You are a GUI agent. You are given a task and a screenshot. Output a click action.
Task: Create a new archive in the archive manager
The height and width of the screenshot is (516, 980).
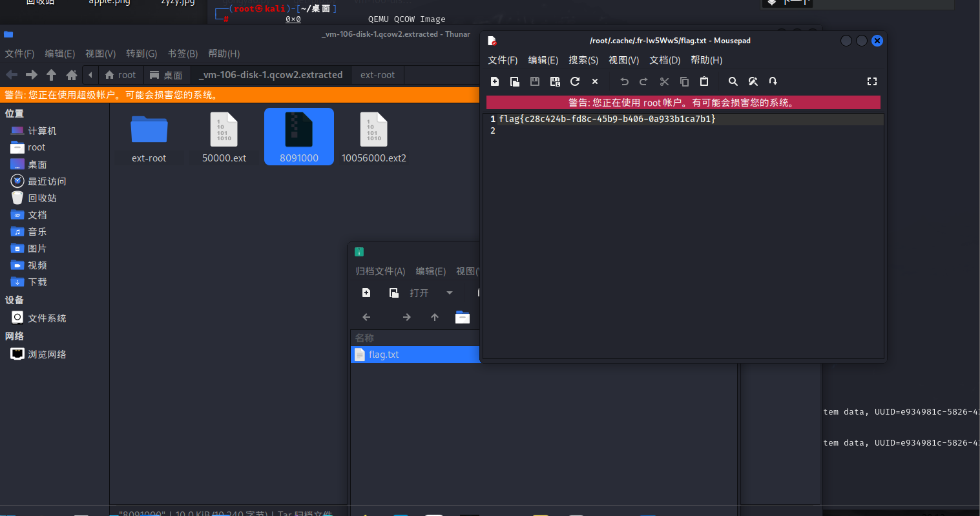pos(366,293)
